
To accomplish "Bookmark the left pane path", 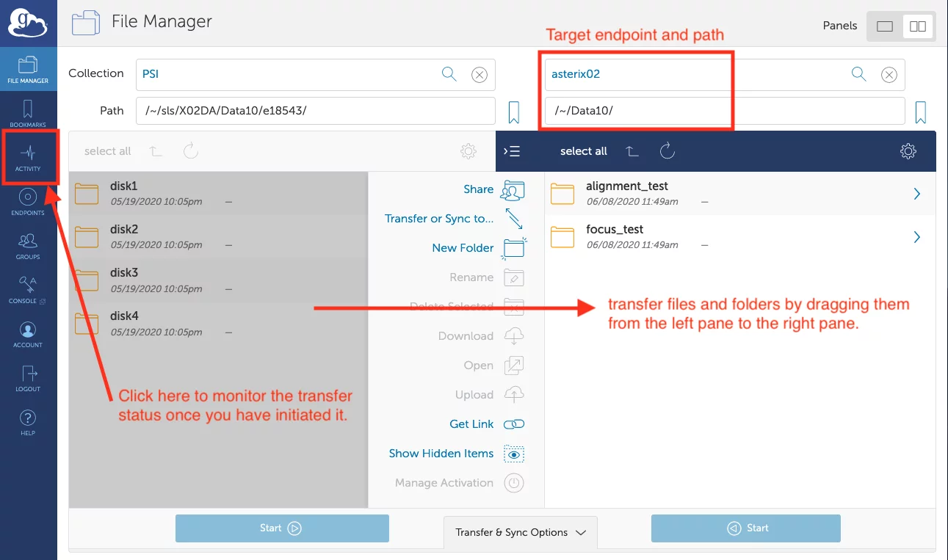I will point(514,112).
